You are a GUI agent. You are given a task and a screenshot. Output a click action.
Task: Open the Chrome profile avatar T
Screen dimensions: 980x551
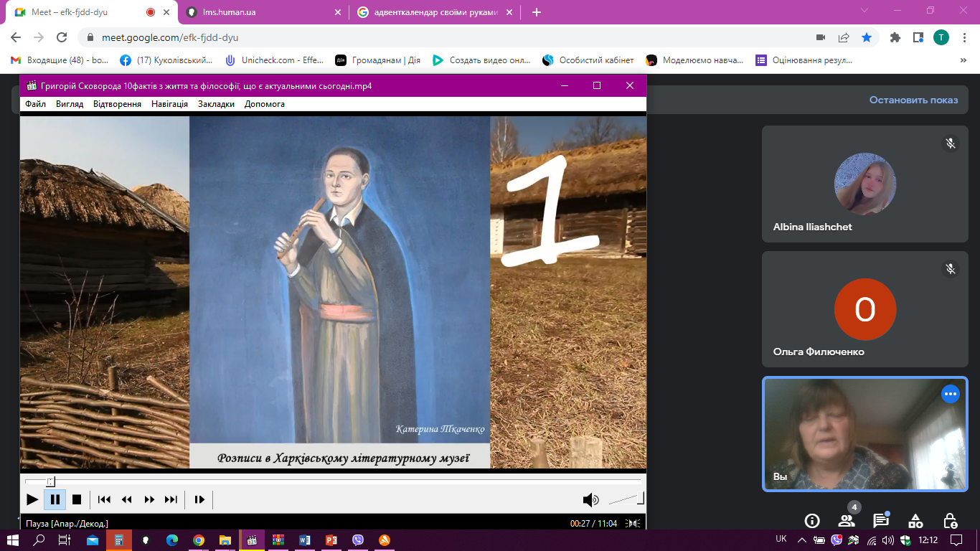(941, 37)
